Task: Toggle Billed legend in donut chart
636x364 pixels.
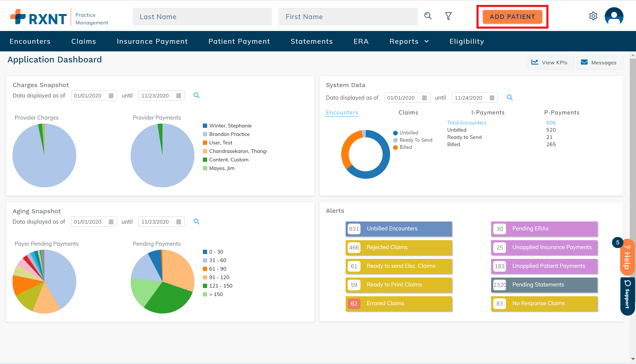Action: pos(405,147)
